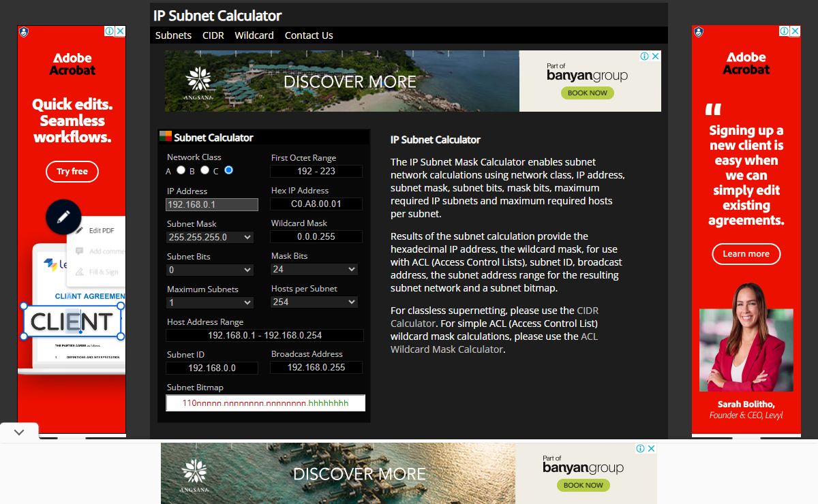Expand the Mask Bits dropdown

(x=314, y=270)
